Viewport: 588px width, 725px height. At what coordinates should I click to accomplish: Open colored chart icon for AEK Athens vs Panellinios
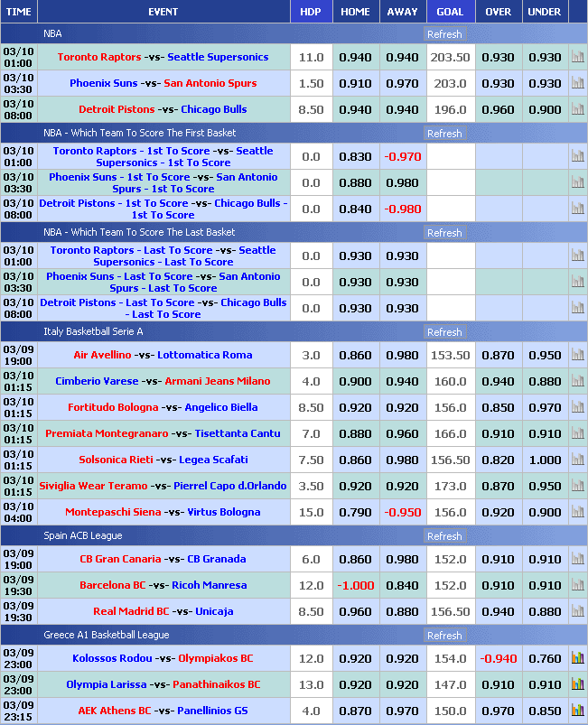click(577, 711)
